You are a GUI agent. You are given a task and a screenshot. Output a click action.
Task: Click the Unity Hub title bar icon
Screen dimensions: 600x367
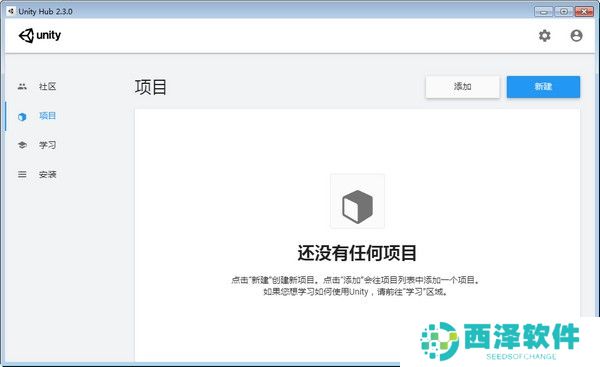11,11
